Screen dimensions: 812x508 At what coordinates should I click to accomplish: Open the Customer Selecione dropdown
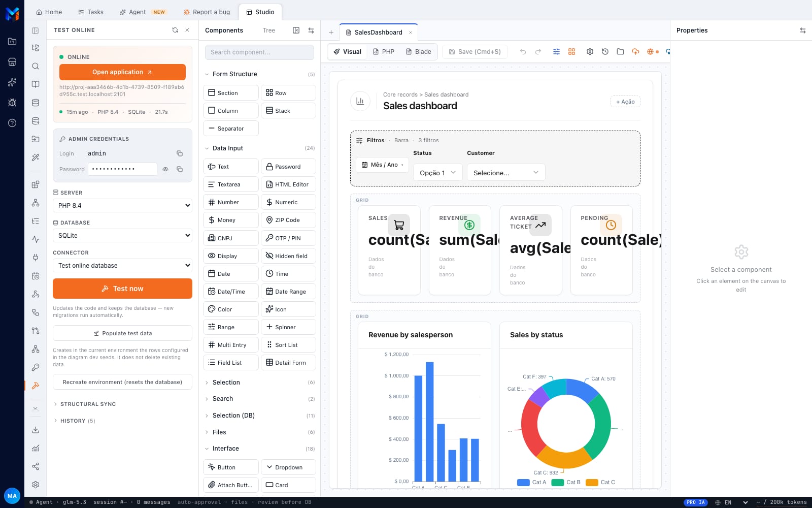coord(506,173)
